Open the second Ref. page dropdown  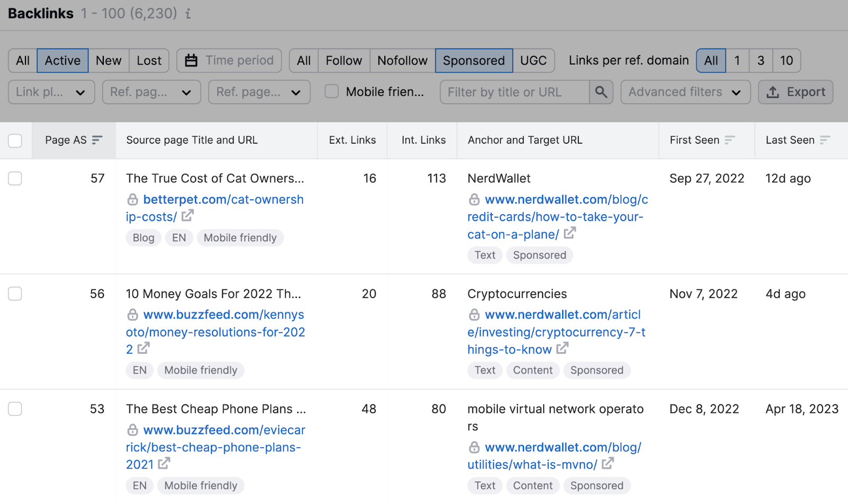[x=259, y=92]
